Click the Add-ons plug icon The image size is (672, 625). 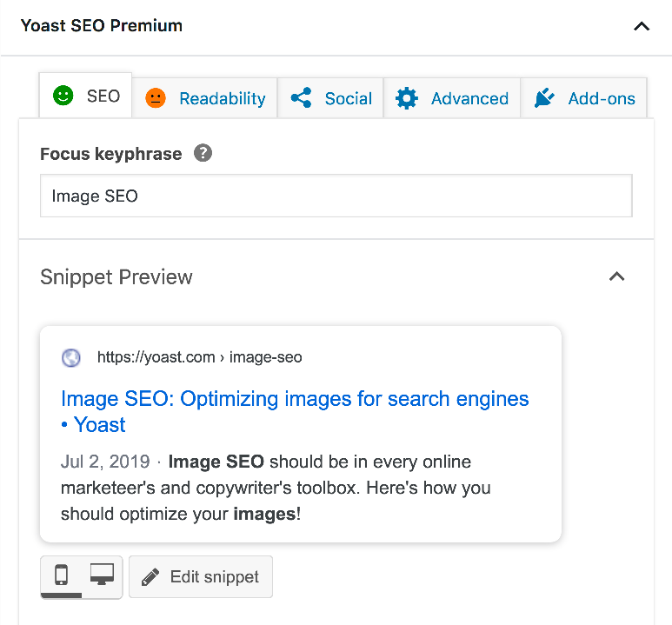pos(545,98)
